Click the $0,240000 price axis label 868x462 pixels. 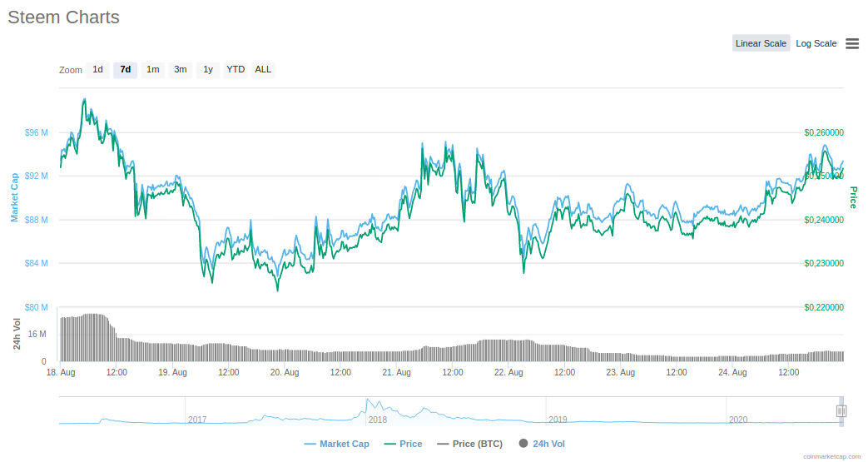pyautogui.click(x=824, y=220)
